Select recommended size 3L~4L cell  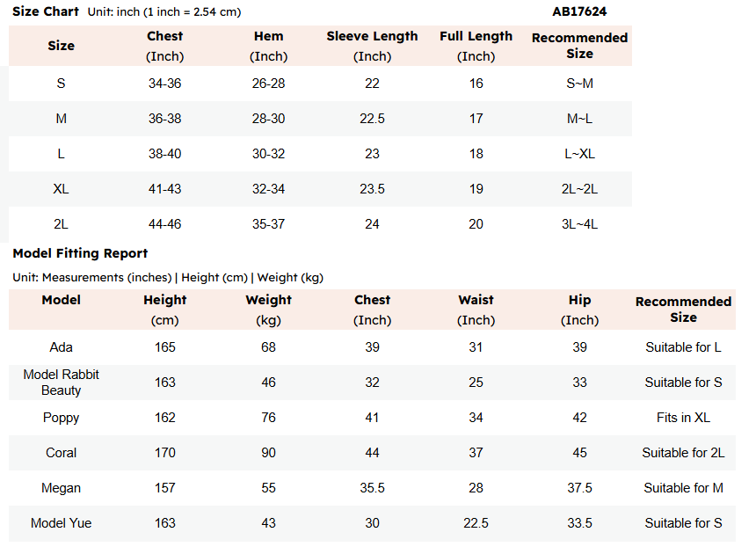[x=579, y=224]
